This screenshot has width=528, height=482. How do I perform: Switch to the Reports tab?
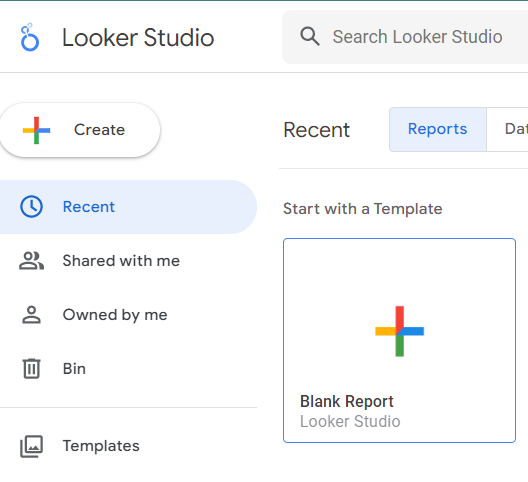click(437, 129)
